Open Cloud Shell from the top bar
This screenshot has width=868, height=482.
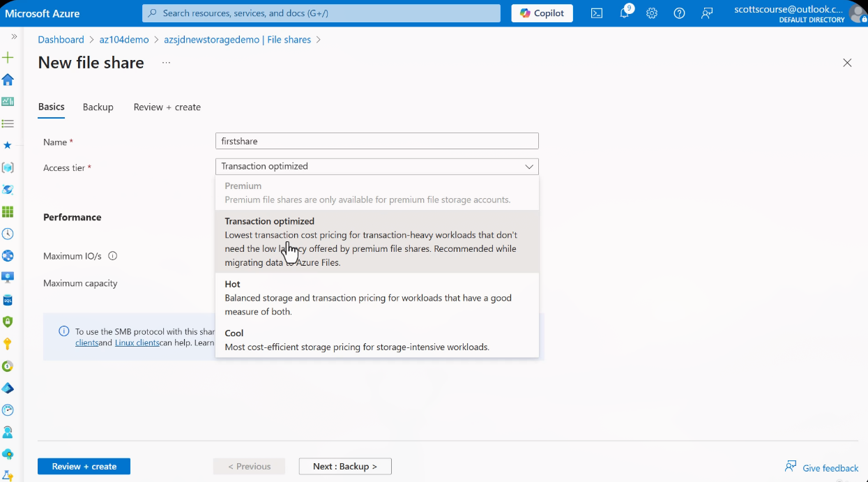[596, 13]
